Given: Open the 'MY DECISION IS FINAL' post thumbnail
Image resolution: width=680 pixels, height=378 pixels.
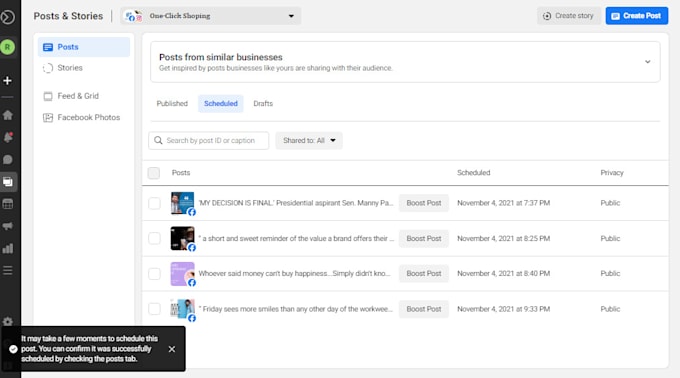Looking at the screenshot, I should pyautogui.click(x=183, y=203).
